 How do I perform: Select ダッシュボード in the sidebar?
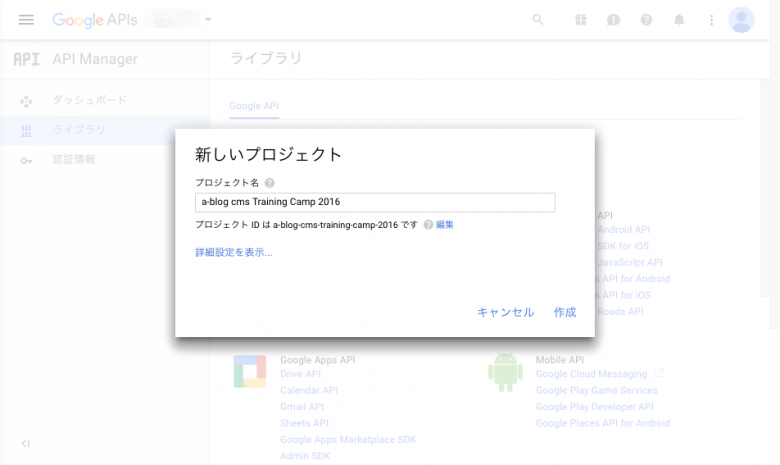click(x=89, y=100)
